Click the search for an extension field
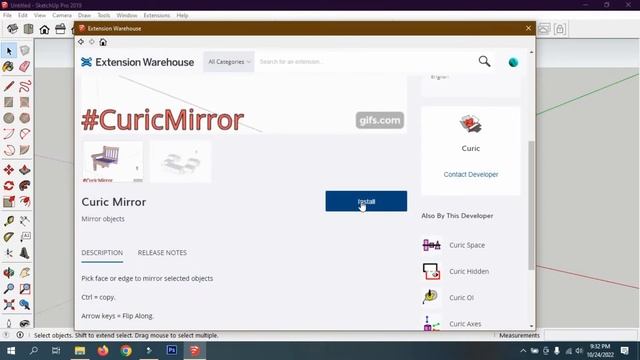The height and width of the screenshot is (360, 640). (365, 62)
